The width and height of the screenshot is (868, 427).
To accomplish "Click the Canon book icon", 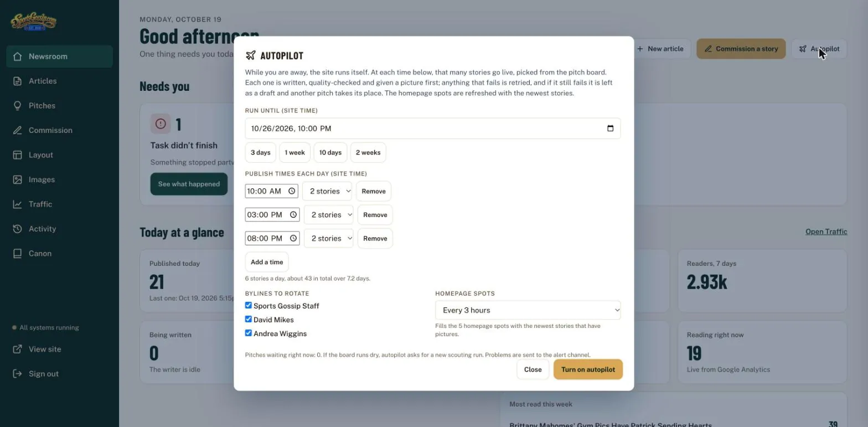I will 18,254.
